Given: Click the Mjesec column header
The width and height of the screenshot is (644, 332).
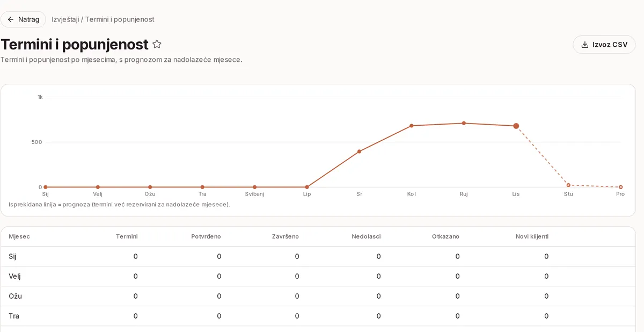Looking at the screenshot, I should tap(19, 236).
